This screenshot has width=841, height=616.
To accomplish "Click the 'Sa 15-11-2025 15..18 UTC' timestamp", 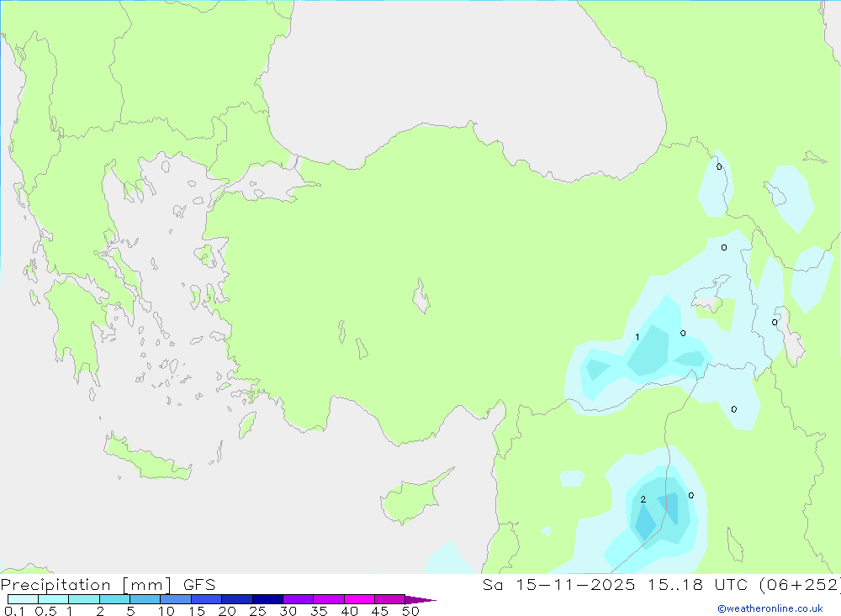I will (615, 584).
